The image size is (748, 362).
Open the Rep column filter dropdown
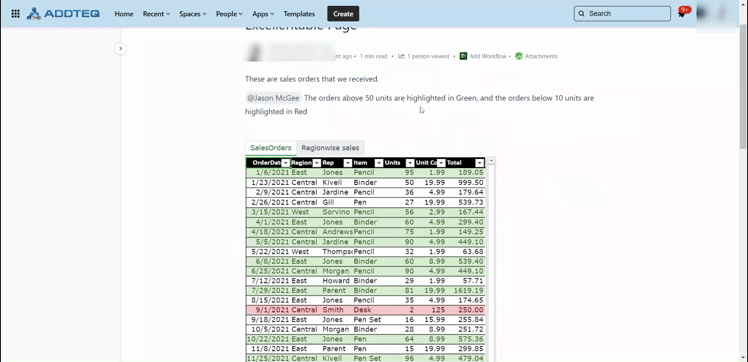click(348, 163)
